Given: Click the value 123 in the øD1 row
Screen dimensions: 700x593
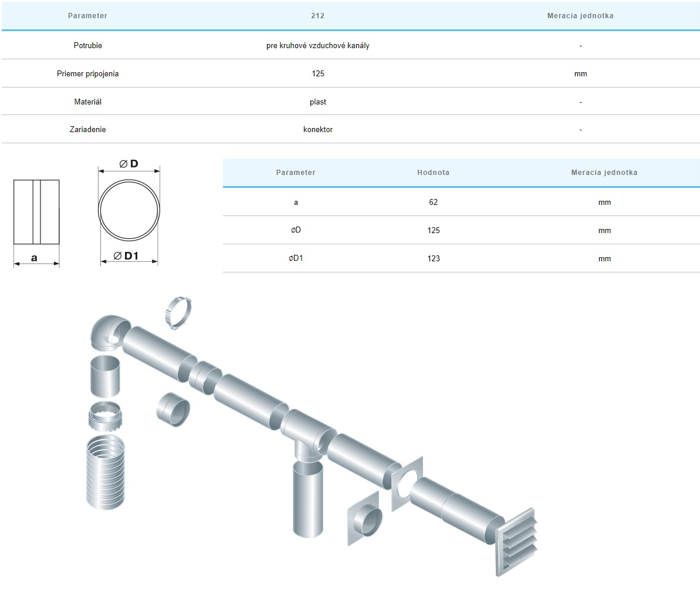Looking at the screenshot, I should click(x=433, y=258).
